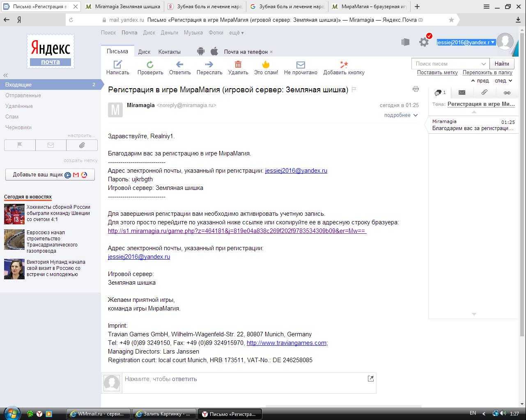Expand подробнее message details
526x420 pixels.
401,115
